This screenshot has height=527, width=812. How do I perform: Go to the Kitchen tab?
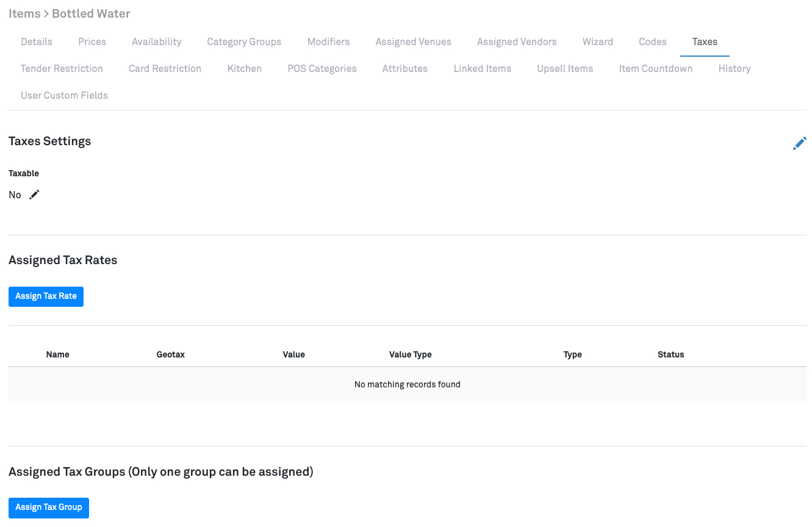(x=244, y=69)
